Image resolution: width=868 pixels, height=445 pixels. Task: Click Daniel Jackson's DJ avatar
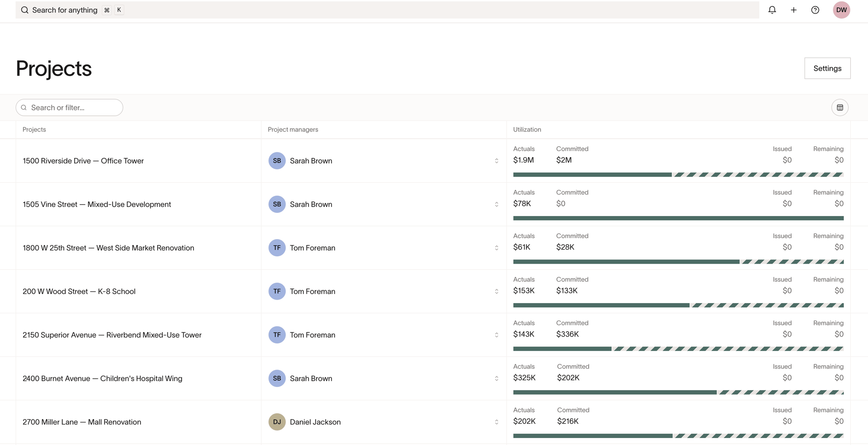pyautogui.click(x=277, y=422)
